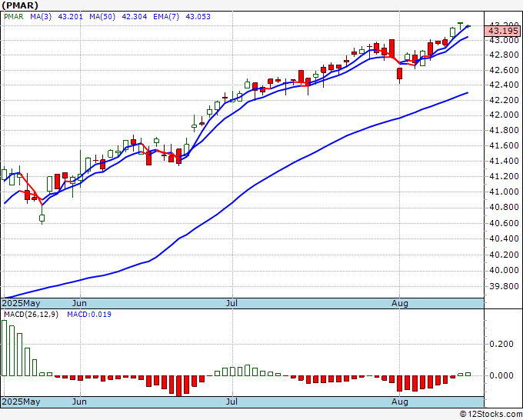
Task: Click the PMAR legend label
Action: coord(14,17)
